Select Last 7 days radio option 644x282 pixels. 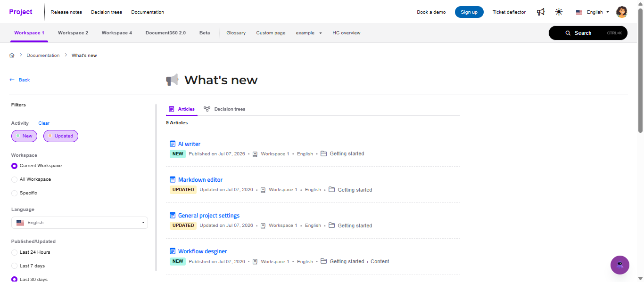[15, 266]
